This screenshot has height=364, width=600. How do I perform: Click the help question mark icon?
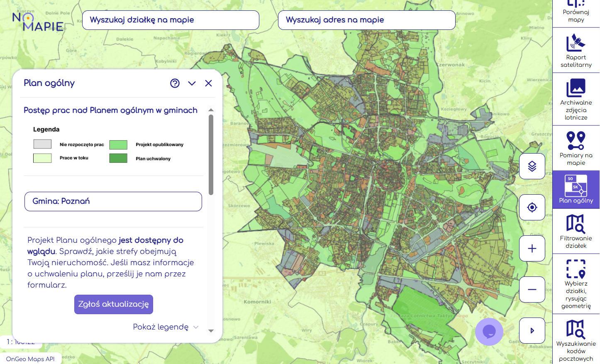175,83
